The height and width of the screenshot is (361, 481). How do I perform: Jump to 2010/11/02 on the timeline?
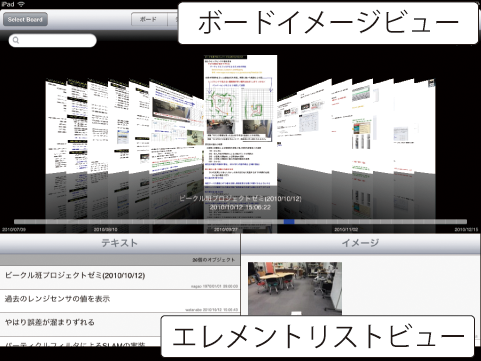click(x=346, y=230)
